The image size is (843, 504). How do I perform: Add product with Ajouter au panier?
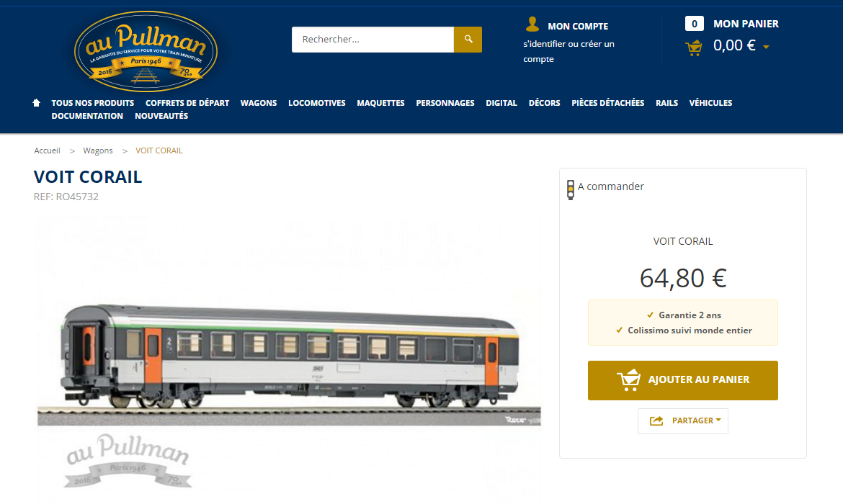pyautogui.click(x=683, y=380)
